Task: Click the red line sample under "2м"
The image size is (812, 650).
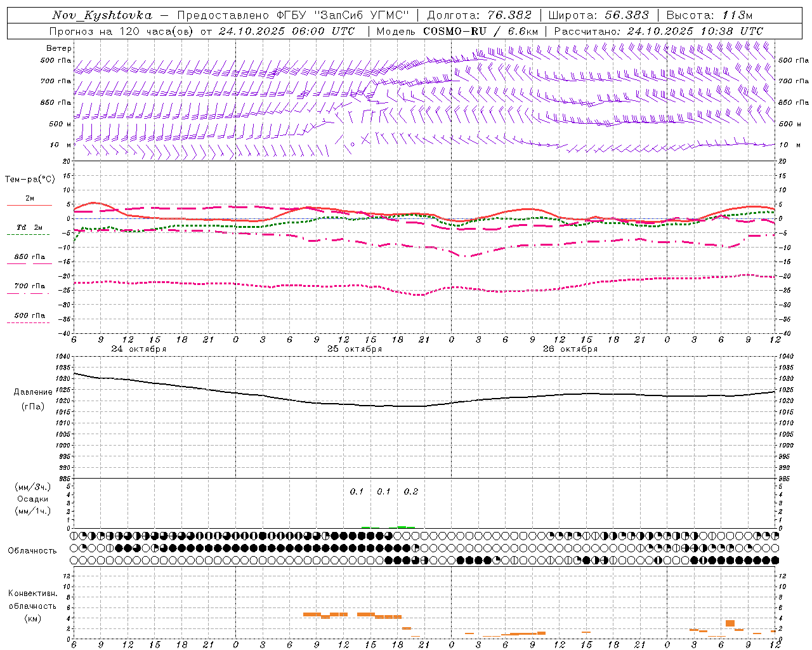Action: pos(29,206)
